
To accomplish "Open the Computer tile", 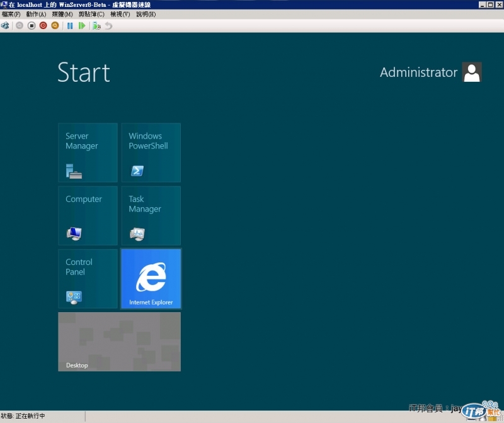I will click(x=88, y=216).
